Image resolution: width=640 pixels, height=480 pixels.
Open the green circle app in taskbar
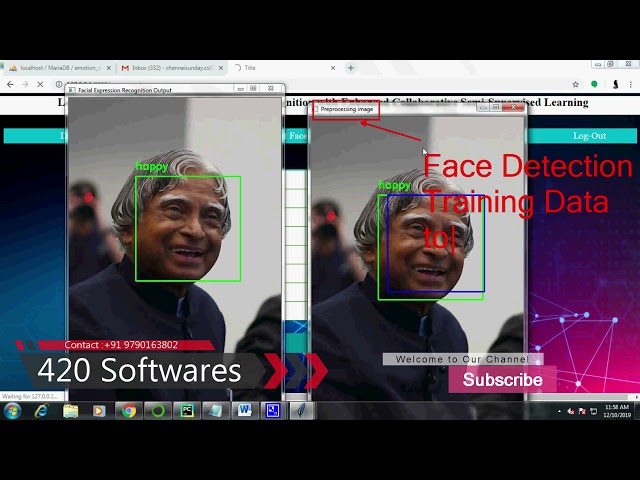(x=157, y=411)
